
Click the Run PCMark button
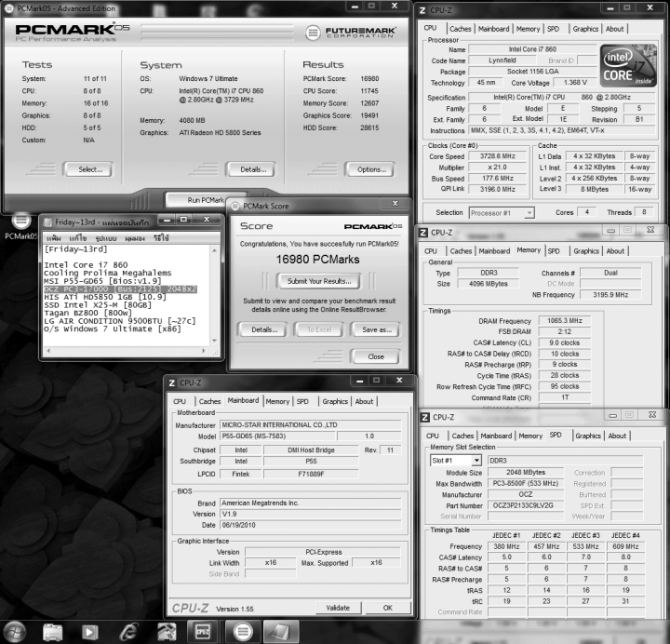[x=206, y=199]
